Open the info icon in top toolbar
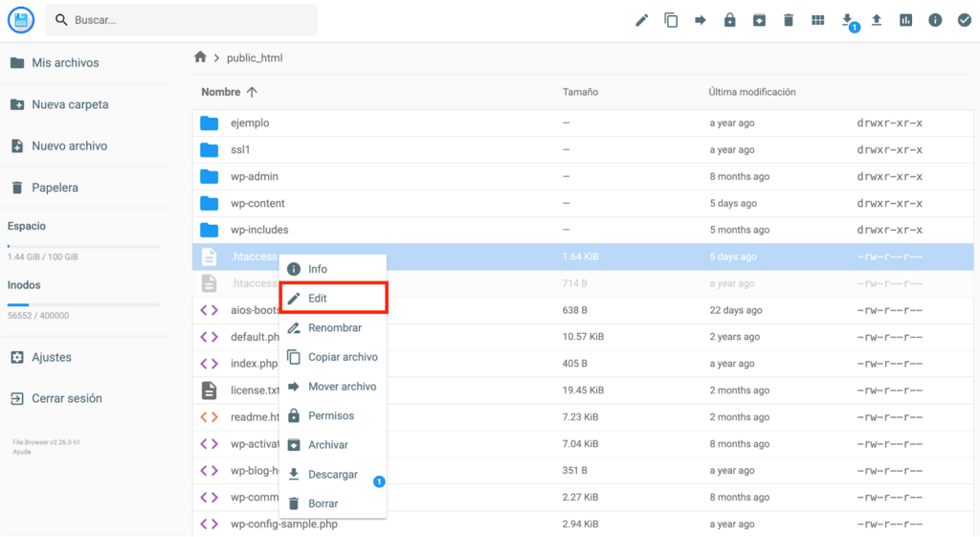Screen dimensions: 980x537 (935, 20)
